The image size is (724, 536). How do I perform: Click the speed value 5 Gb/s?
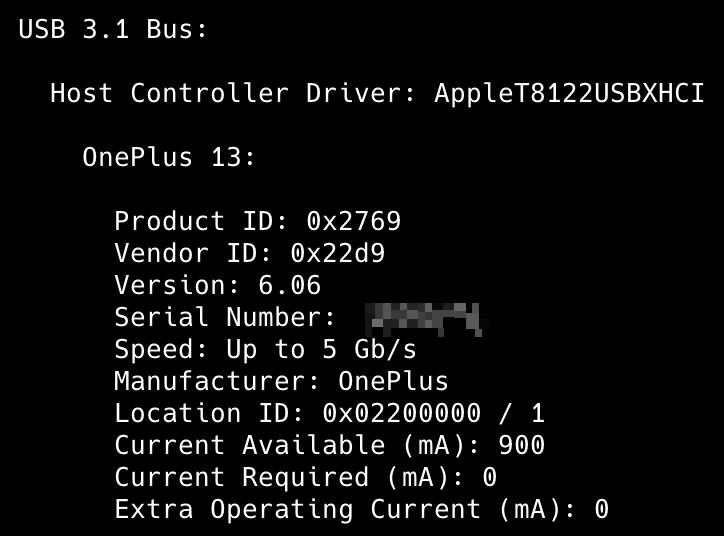click(x=369, y=349)
